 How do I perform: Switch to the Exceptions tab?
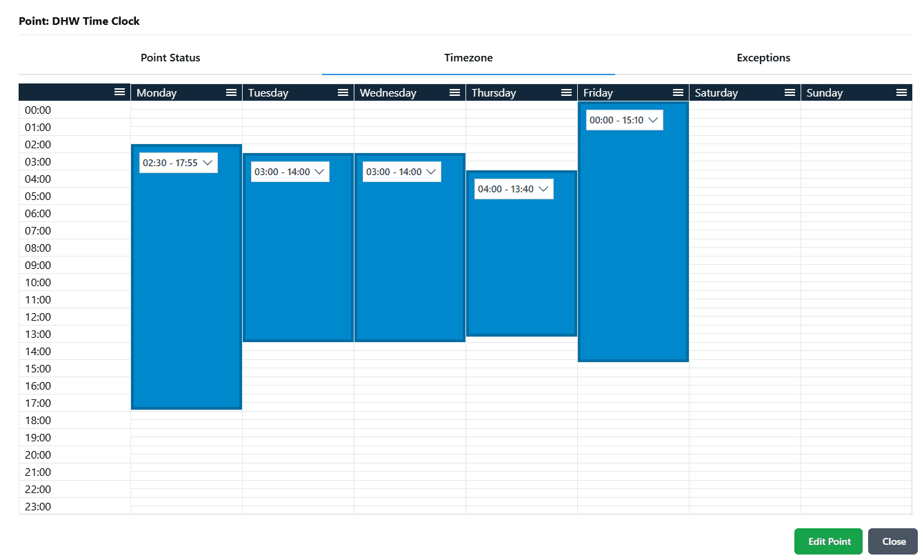tap(763, 58)
